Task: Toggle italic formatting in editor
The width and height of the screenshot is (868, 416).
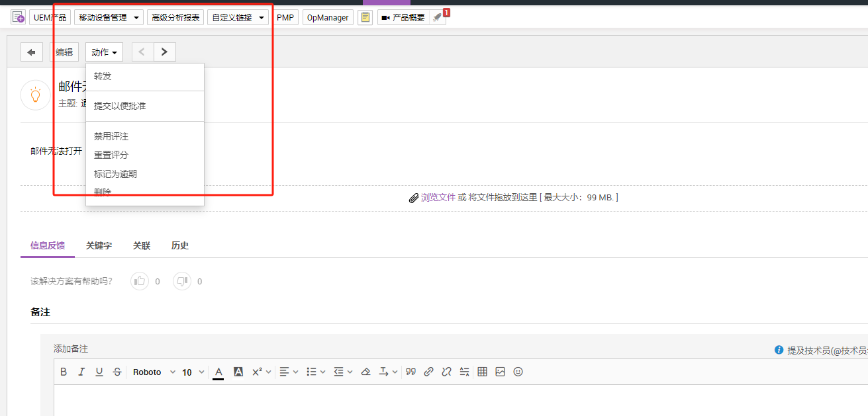Action: tap(81, 372)
